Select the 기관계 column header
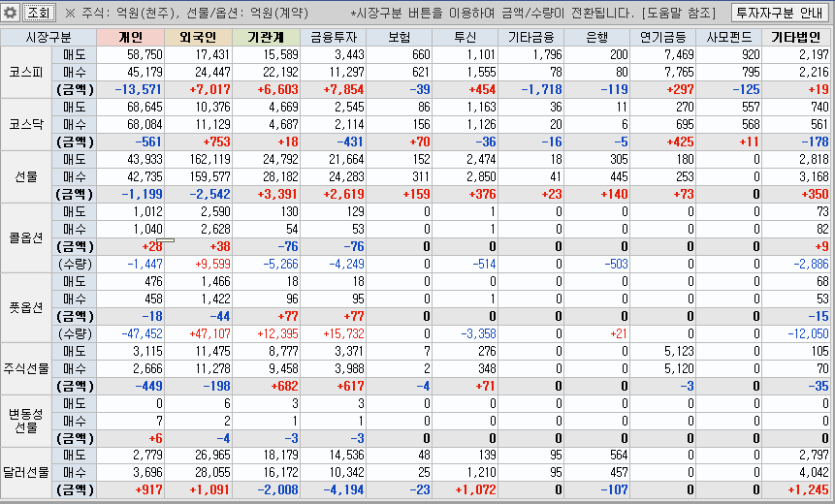Image resolution: width=835 pixels, height=504 pixels. (x=266, y=37)
